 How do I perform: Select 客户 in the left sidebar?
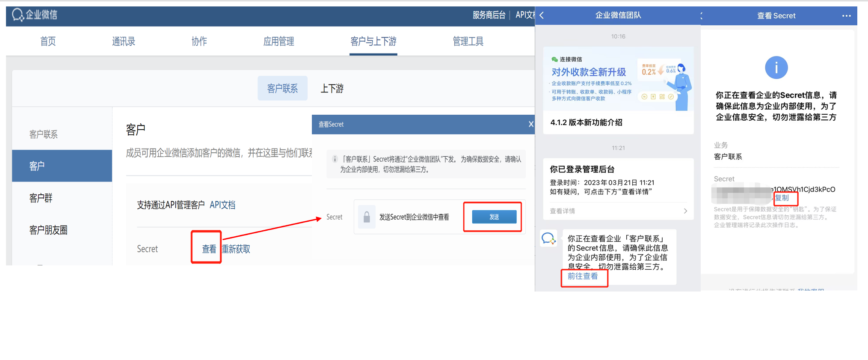pyautogui.click(x=62, y=166)
